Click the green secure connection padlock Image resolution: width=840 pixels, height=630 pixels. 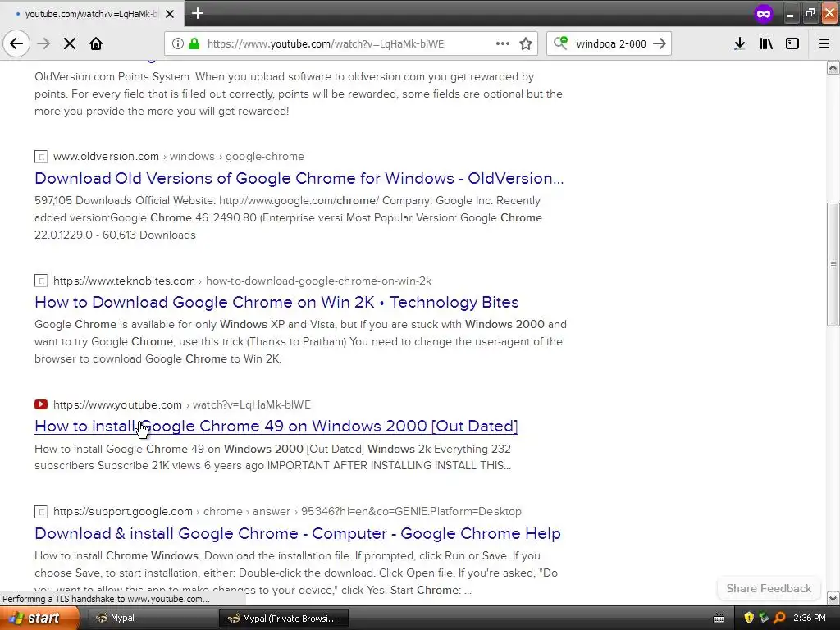[194, 43]
